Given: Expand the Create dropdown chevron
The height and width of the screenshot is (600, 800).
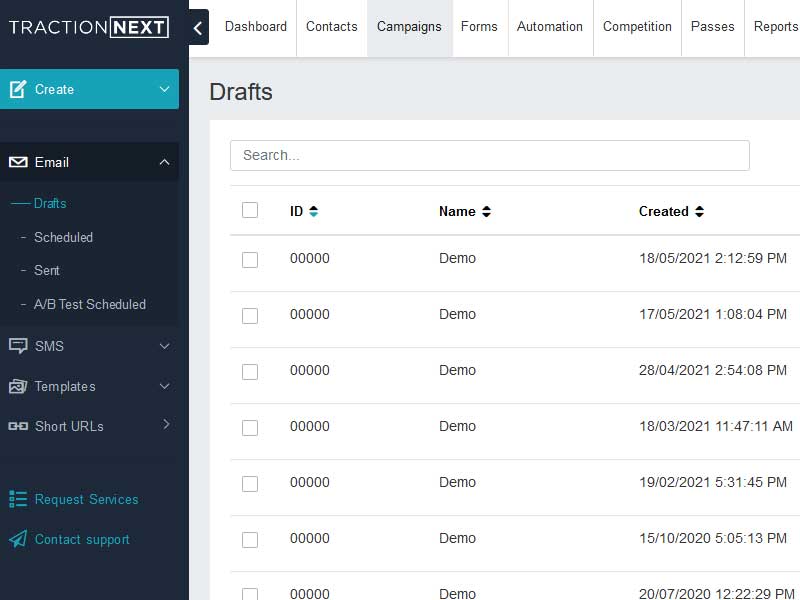Looking at the screenshot, I should (x=165, y=89).
